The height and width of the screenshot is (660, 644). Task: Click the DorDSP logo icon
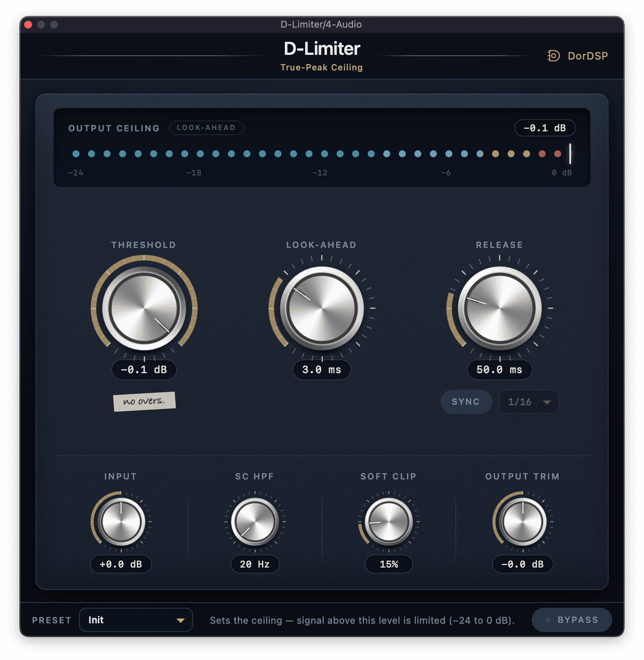tap(553, 56)
